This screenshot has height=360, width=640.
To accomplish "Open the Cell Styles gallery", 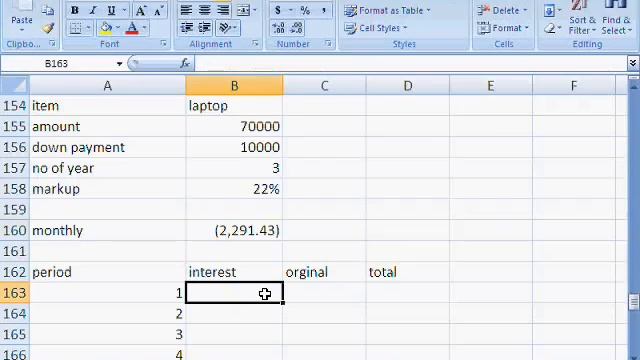I will tap(376, 28).
